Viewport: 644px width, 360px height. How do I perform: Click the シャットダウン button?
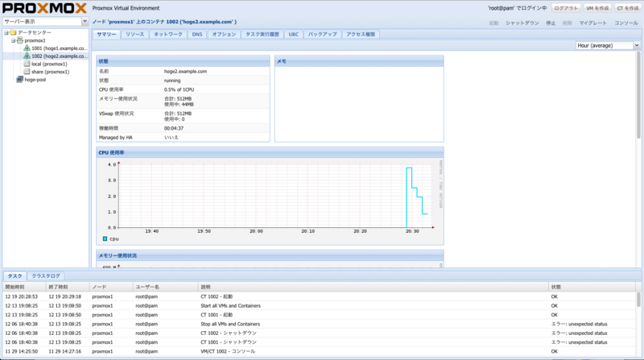tap(522, 23)
